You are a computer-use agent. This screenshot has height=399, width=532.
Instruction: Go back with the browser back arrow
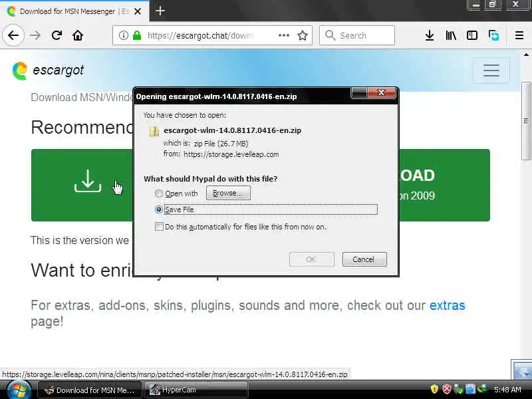13,35
